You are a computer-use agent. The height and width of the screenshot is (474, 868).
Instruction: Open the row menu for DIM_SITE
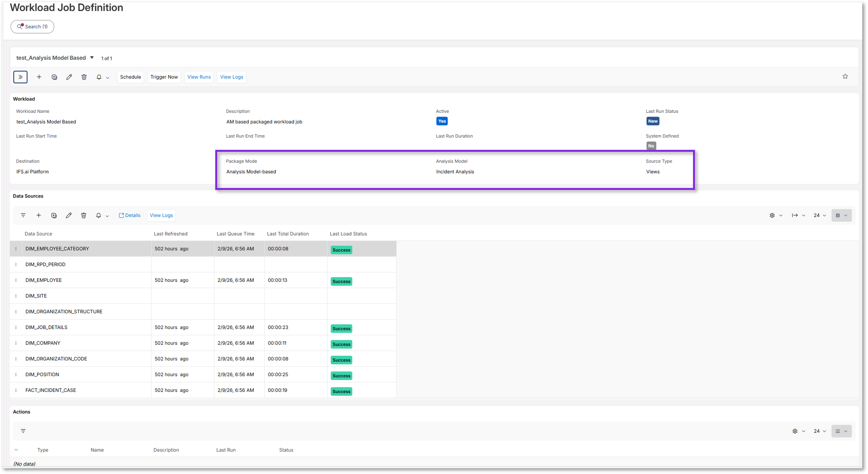point(16,296)
